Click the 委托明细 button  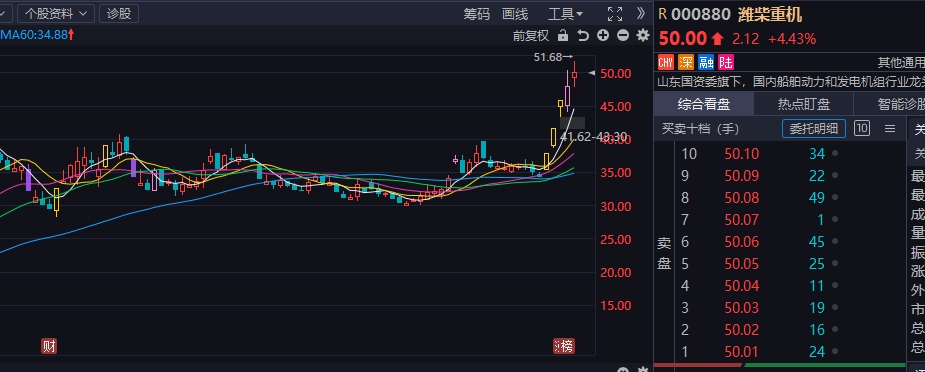pyautogui.click(x=814, y=128)
